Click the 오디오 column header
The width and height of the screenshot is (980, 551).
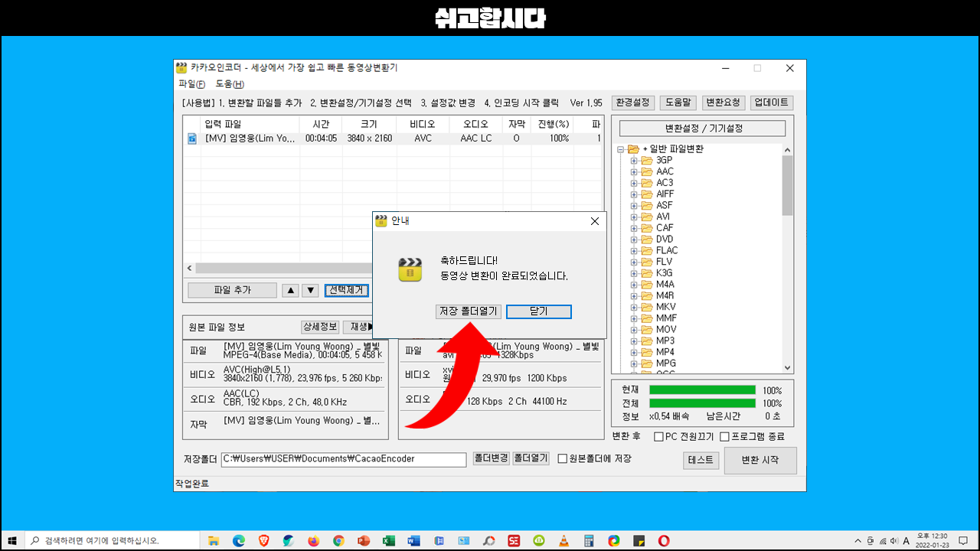(x=475, y=124)
